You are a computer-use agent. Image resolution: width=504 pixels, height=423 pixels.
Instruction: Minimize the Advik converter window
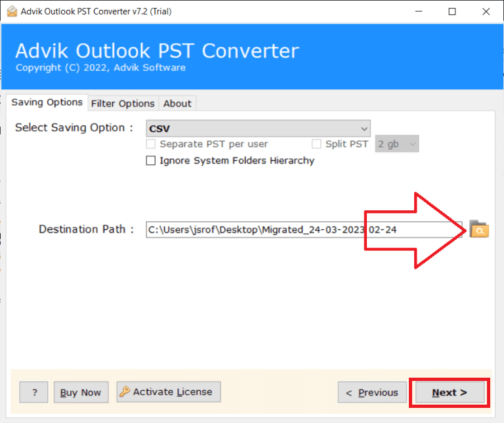[419, 12]
